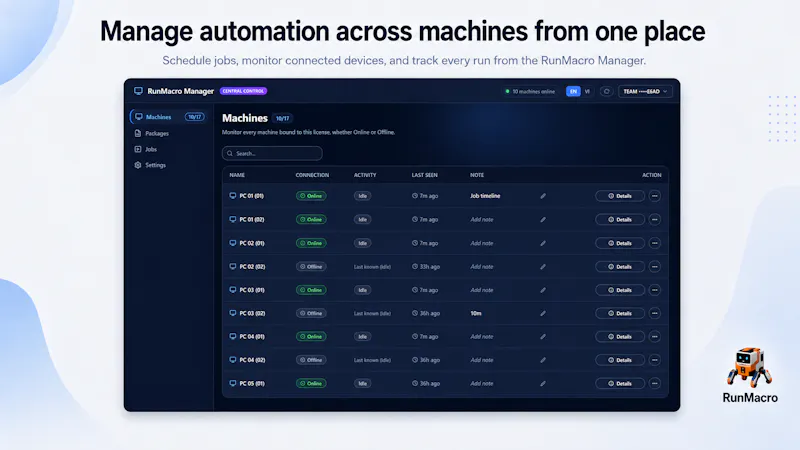Image resolution: width=800 pixels, height=450 pixels.
Task: Open more actions menu for PC 02 (01)
Action: click(x=655, y=243)
